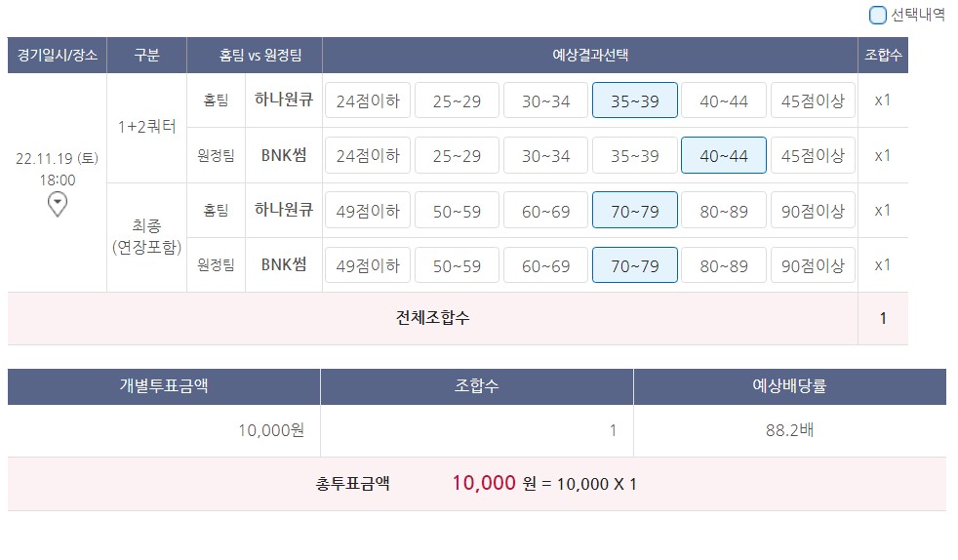This screenshot has height=560, width=958.
Task: Deselect BNK썸 최종 70~79 option
Action: [634, 265]
